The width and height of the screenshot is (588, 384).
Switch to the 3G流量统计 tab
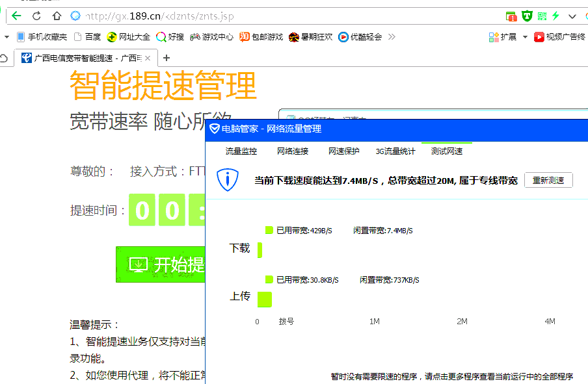pos(395,151)
